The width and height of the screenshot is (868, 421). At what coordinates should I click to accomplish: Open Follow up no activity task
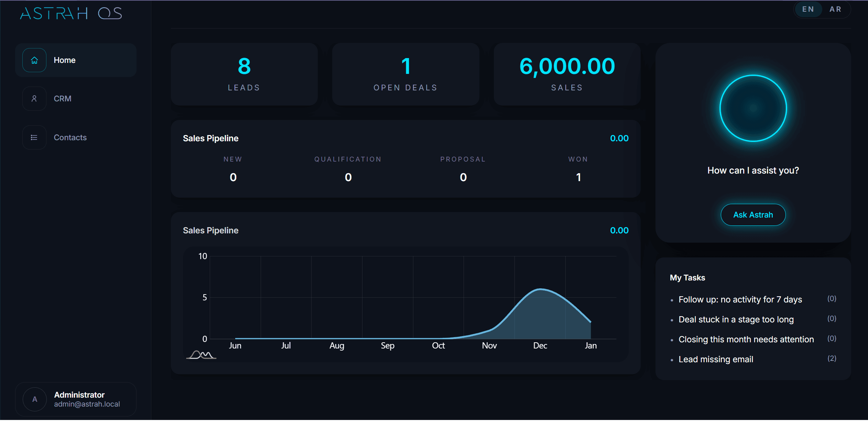740,299
